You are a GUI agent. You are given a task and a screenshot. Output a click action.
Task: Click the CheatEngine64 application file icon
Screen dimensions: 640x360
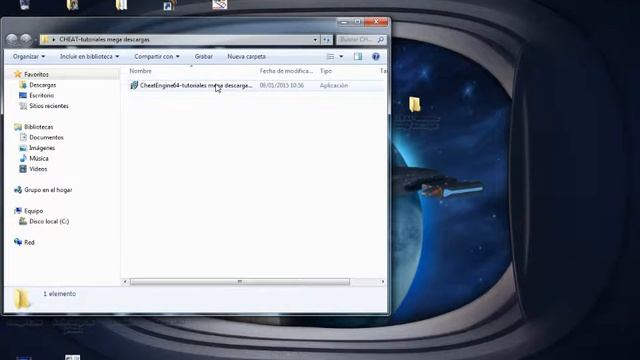[x=134, y=85]
